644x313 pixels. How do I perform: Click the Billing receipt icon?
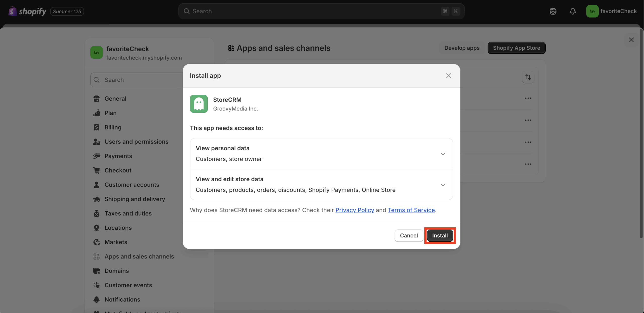pyautogui.click(x=97, y=127)
